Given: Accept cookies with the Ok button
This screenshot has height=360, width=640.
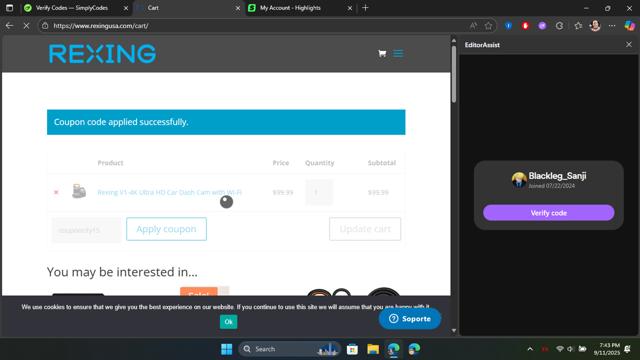Looking at the screenshot, I should [x=228, y=322].
